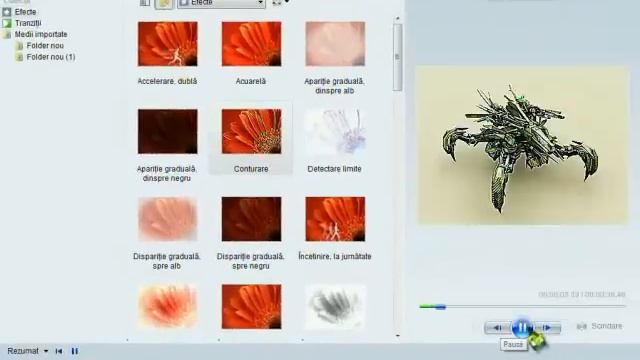Screen dimensions: 640x360
Task: Click the star icon beside Efecte
Action: 7,12
